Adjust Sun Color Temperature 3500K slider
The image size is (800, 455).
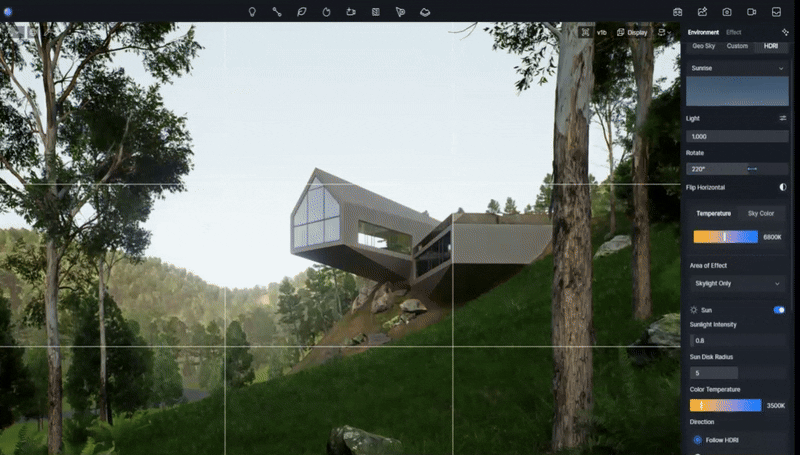(726, 406)
